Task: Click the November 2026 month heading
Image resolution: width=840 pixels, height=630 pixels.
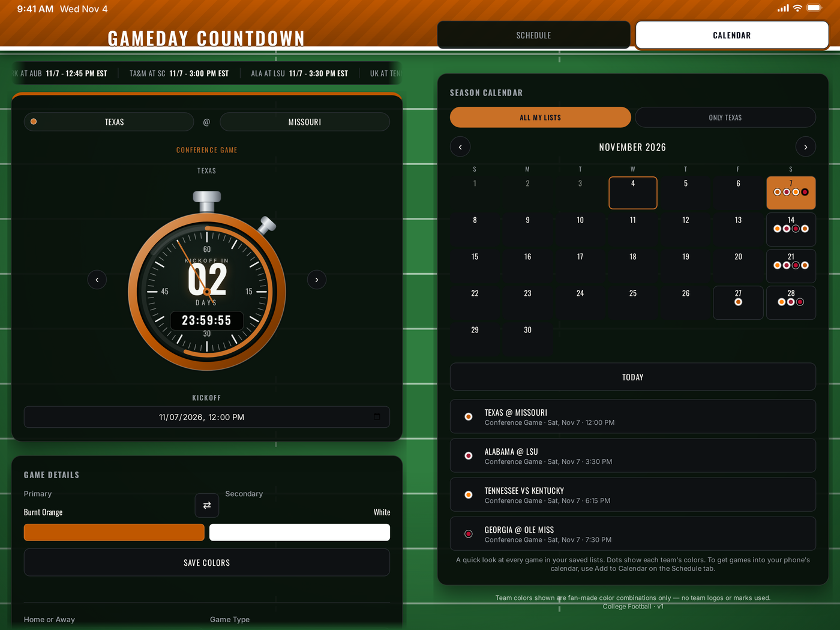Action: pyautogui.click(x=632, y=147)
